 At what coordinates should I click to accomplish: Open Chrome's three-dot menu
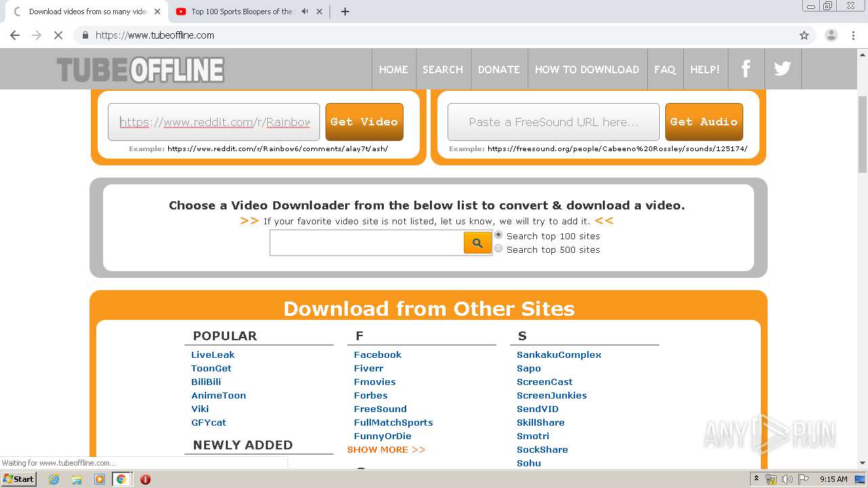[x=853, y=35]
